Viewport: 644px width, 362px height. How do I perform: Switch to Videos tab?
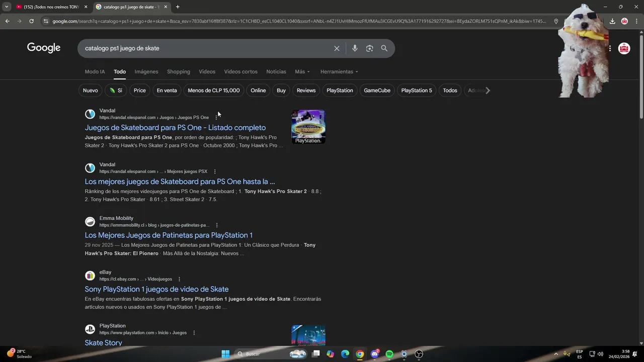pos(207,71)
